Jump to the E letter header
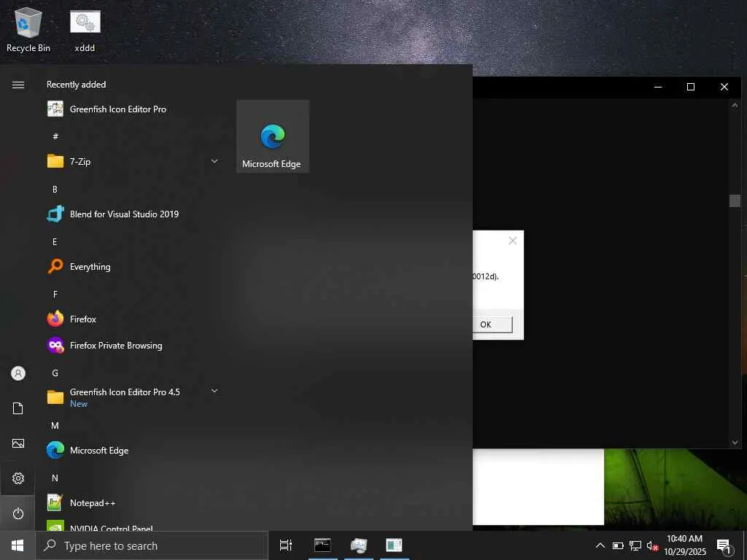Viewport: 747px width, 560px height. click(55, 242)
